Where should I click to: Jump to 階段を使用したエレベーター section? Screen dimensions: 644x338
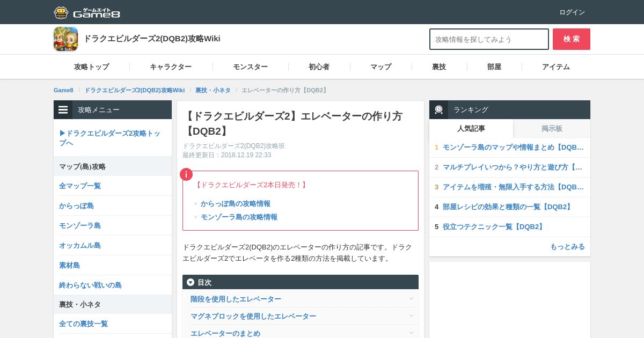point(236,299)
